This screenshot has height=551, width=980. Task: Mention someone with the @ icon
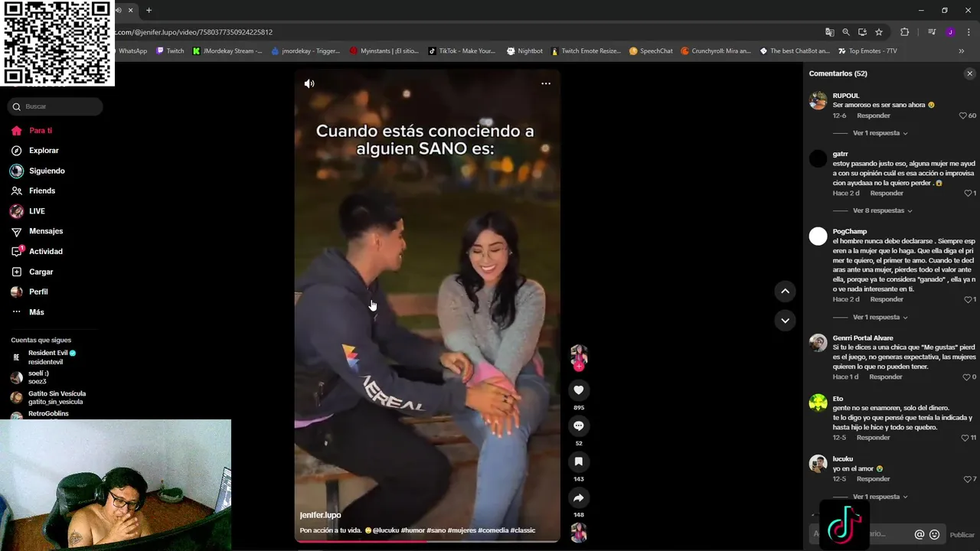(x=920, y=534)
